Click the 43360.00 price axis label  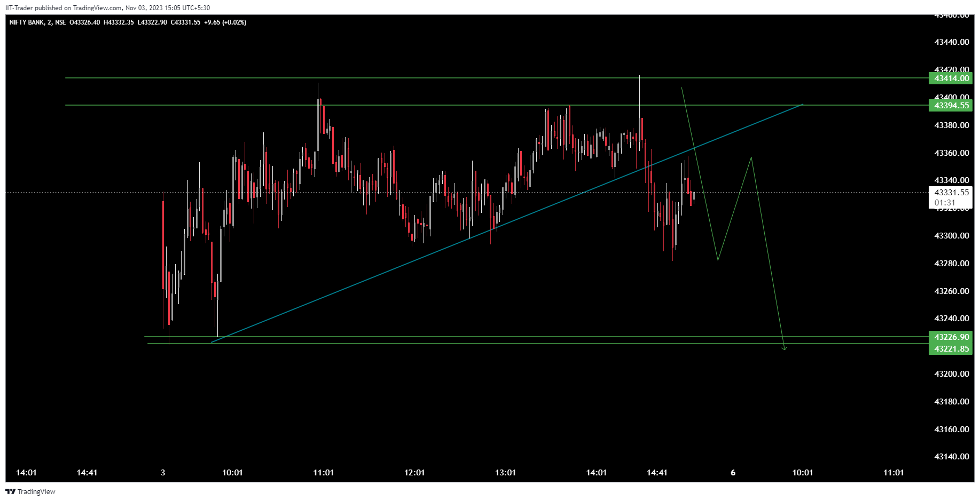[951, 153]
